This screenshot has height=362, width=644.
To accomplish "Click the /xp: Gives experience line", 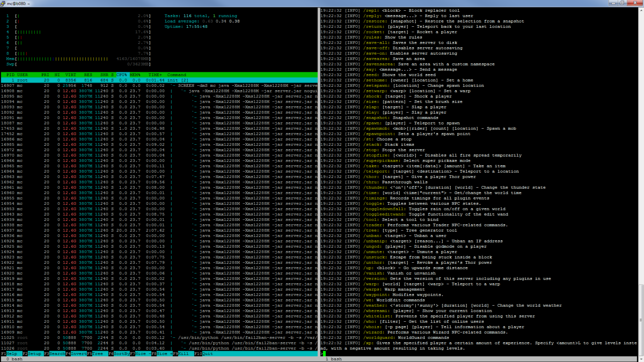I will pos(479,345).
